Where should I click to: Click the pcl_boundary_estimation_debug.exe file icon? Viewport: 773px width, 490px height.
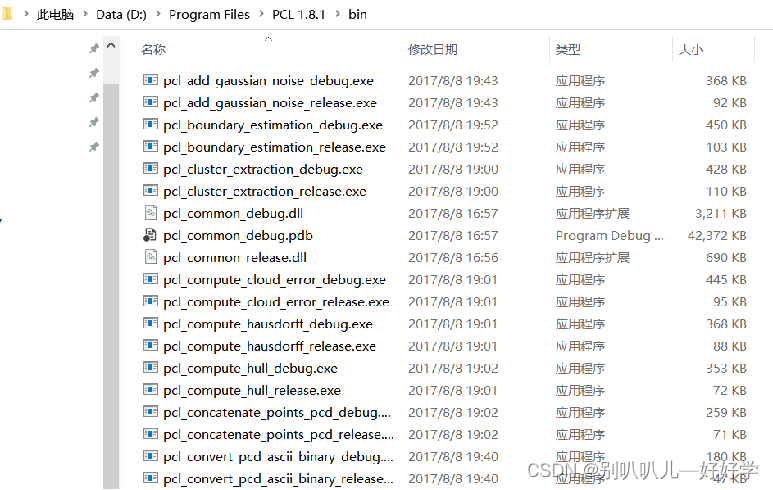tap(150, 124)
